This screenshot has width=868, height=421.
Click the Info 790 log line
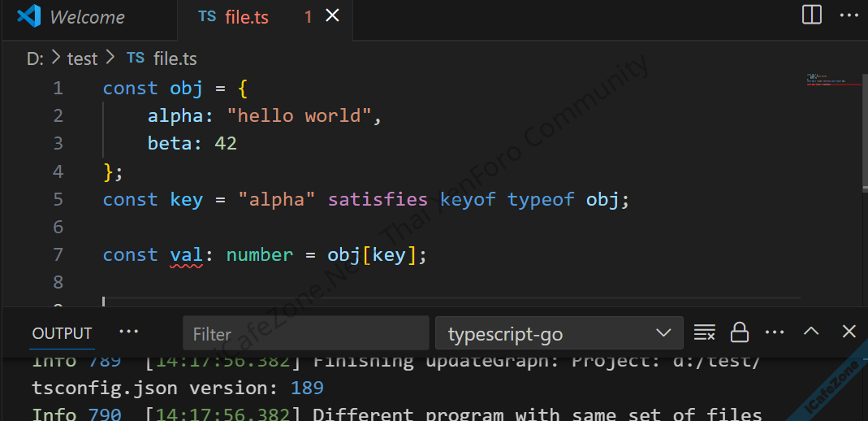click(397, 414)
